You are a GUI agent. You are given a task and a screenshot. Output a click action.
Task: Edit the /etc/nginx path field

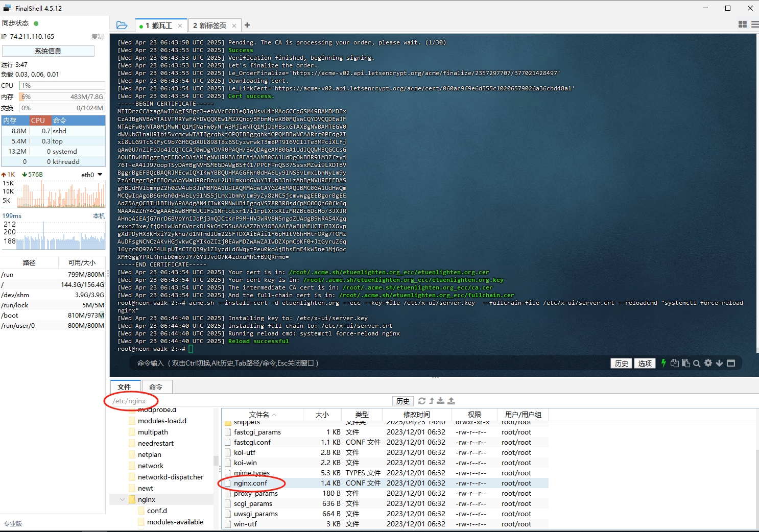point(250,401)
